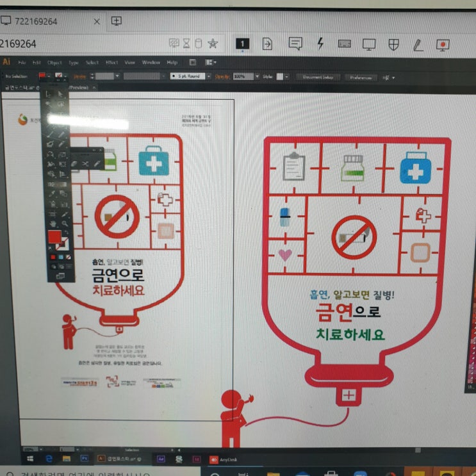Set the None mode button in toolbox
This screenshot has height=476, width=476.
coord(69,257)
